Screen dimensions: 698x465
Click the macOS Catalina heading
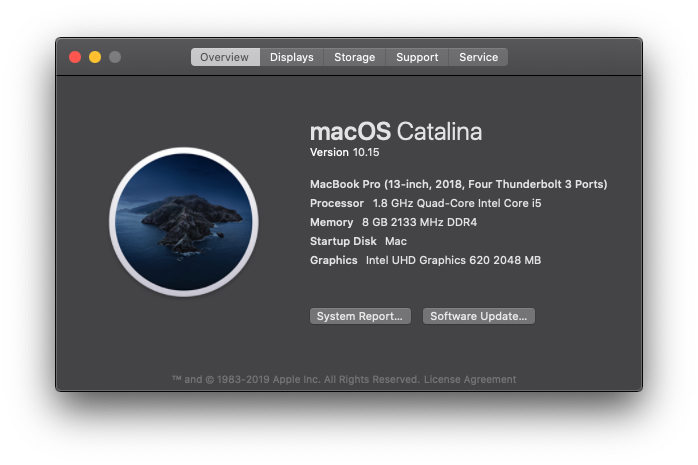[x=396, y=131]
